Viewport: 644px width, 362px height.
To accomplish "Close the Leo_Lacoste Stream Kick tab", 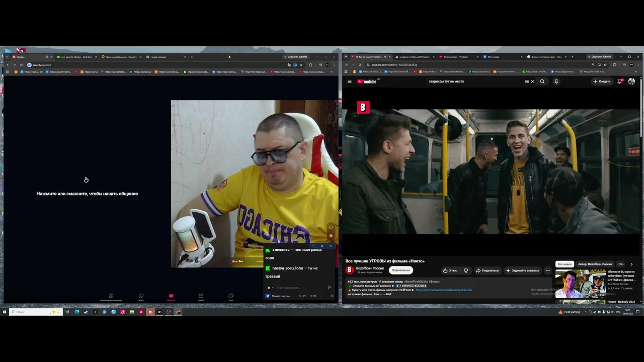I will [x=96, y=57].
